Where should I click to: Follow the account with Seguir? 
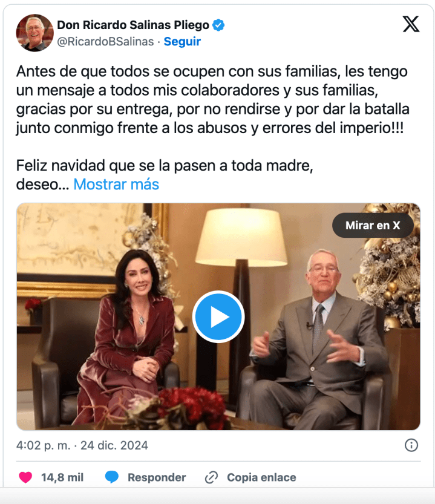point(182,42)
